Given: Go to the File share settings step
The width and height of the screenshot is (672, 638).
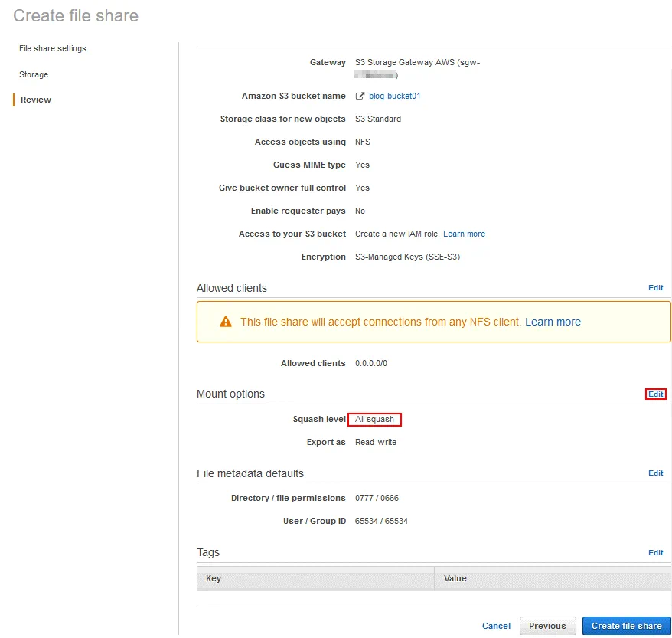Looking at the screenshot, I should (x=53, y=48).
